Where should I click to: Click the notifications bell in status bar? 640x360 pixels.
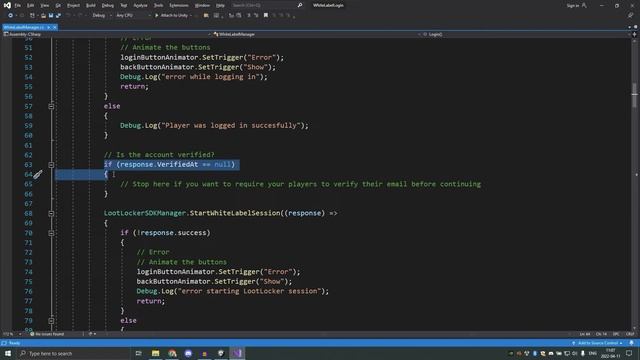pos(631,343)
